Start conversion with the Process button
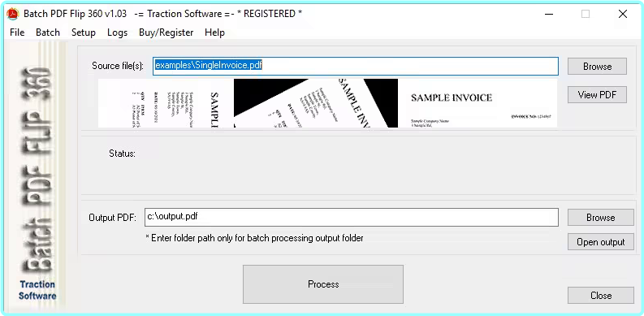644x316 pixels. [x=323, y=284]
